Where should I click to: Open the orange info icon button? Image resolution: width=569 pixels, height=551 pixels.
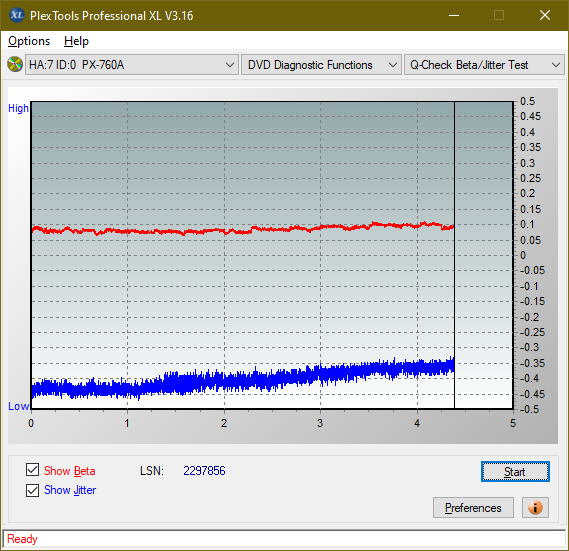535,507
